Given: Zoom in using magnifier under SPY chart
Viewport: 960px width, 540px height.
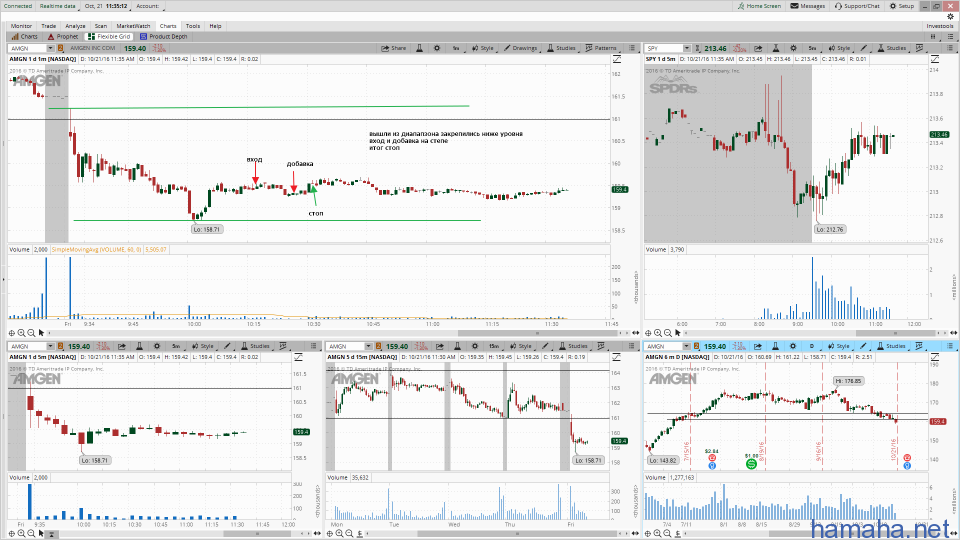Looking at the screenshot, I should click(658, 333).
